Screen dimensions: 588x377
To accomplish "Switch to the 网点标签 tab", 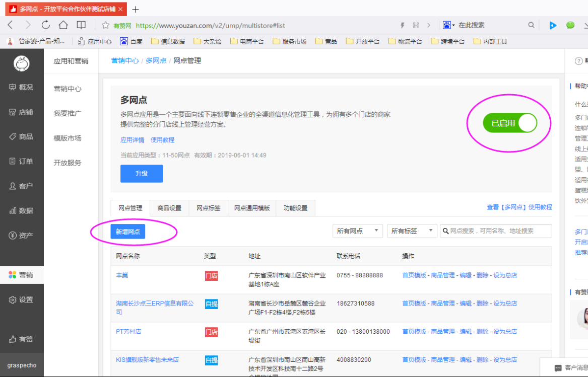I will (209, 208).
